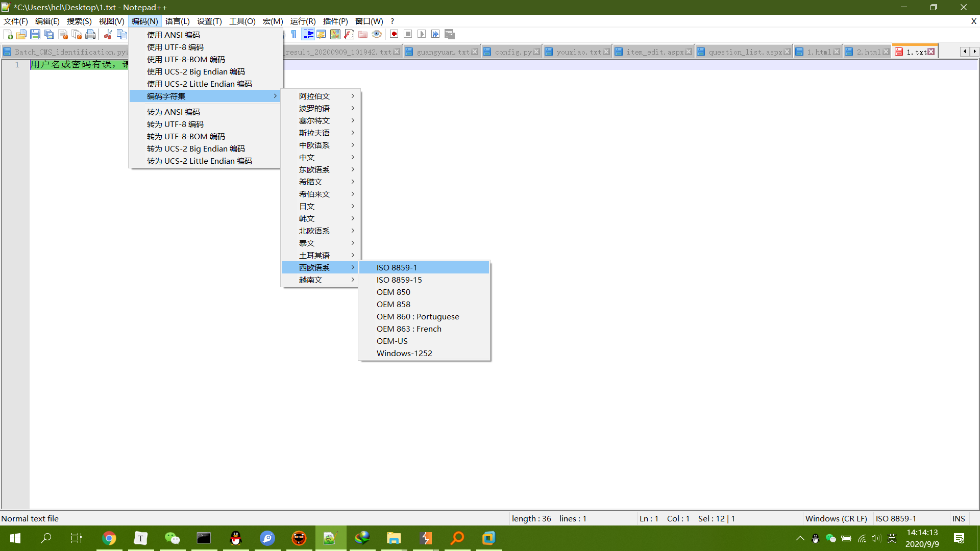Click the New file toolbar icon
The image size is (980, 551).
[x=8, y=34]
